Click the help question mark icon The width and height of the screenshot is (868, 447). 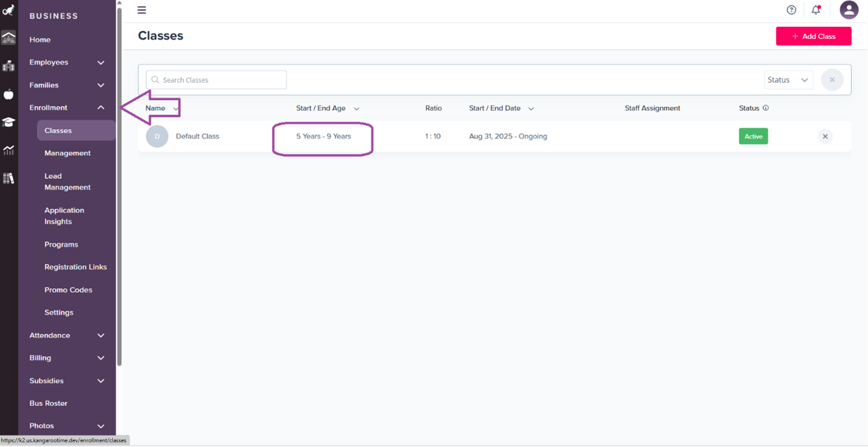791,10
